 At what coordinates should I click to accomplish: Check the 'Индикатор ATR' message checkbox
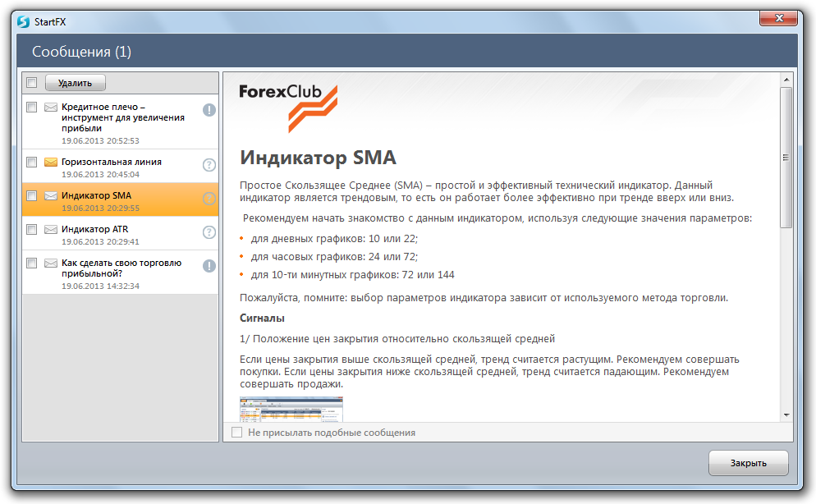pyautogui.click(x=32, y=229)
